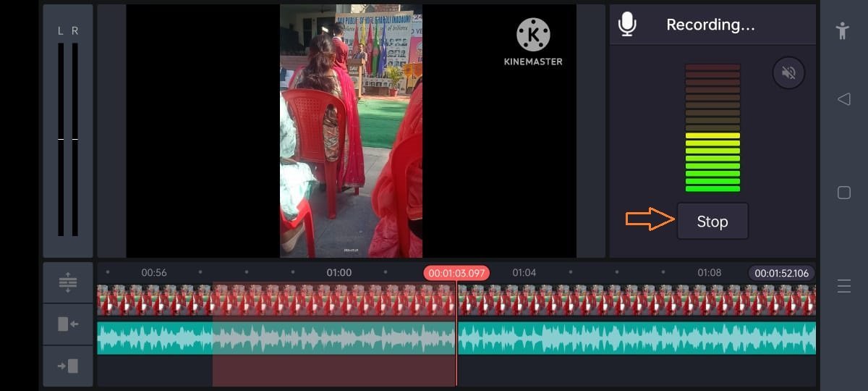Tap the microphone icon in recording panel
Viewport: 868px width, 391px height.
pyautogui.click(x=627, y=25)
